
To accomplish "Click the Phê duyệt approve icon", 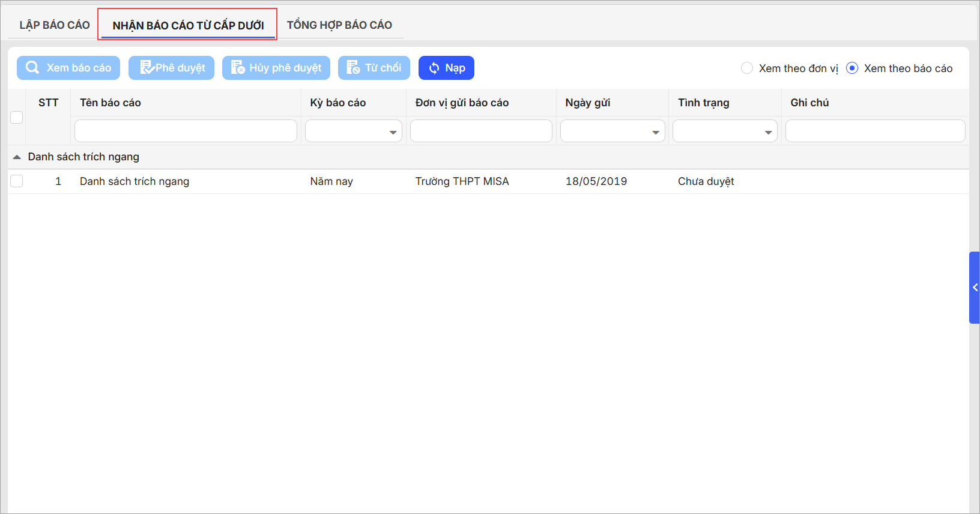I will (x=147, y=68).
